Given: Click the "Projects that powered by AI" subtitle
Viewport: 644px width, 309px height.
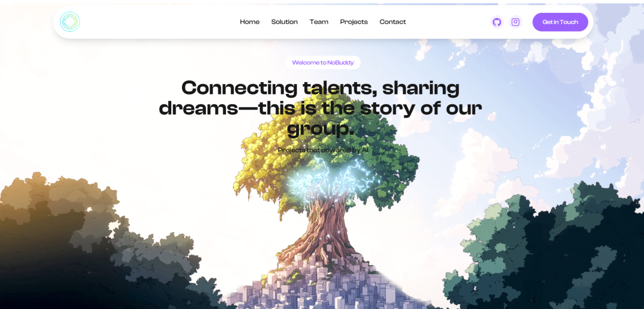Looking at the screenshot, I should point(323,150).
